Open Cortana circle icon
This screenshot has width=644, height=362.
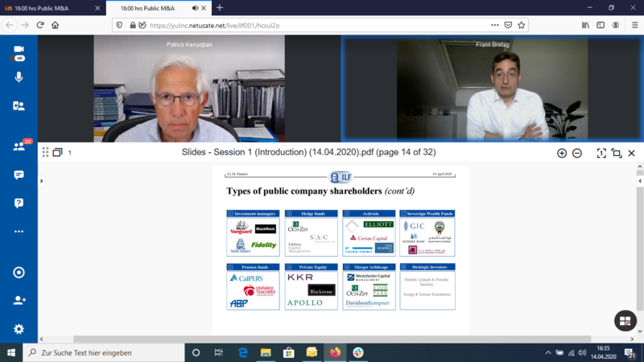click(x=196, y=352)
